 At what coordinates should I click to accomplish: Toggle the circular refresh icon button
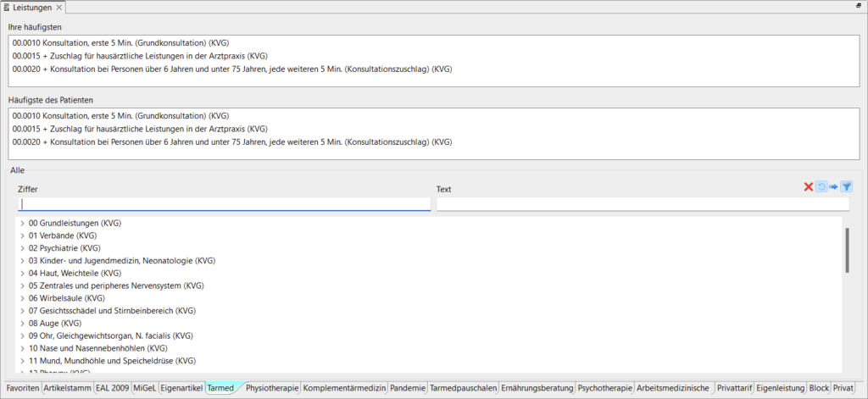click(x=821, y=187)
